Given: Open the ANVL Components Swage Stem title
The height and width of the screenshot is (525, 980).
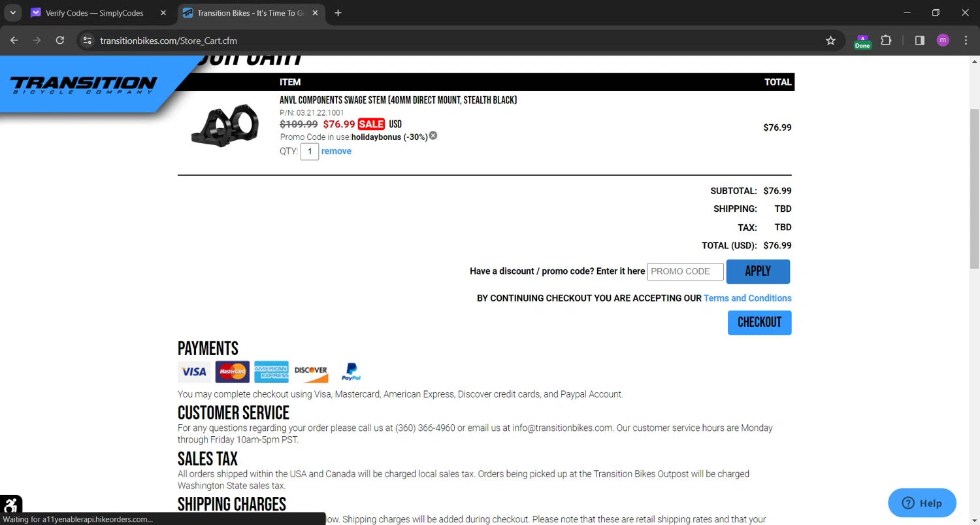Looking at the screenshot, I should tap(398, 100).
